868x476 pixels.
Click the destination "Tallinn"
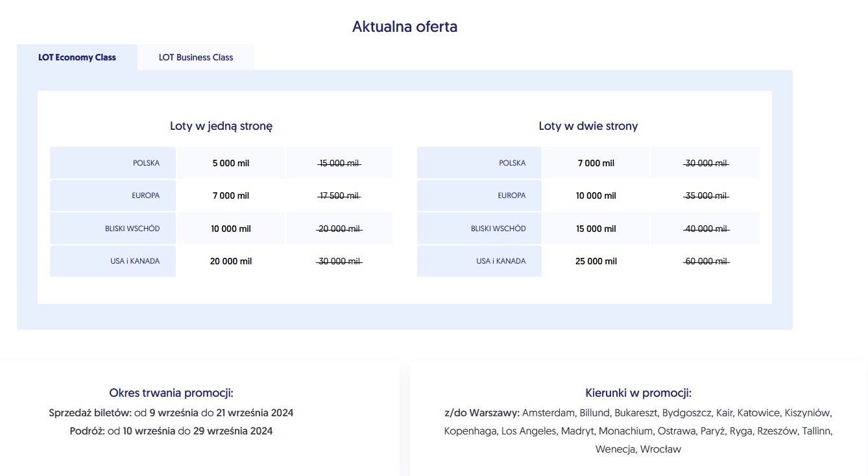click(817, 431)
